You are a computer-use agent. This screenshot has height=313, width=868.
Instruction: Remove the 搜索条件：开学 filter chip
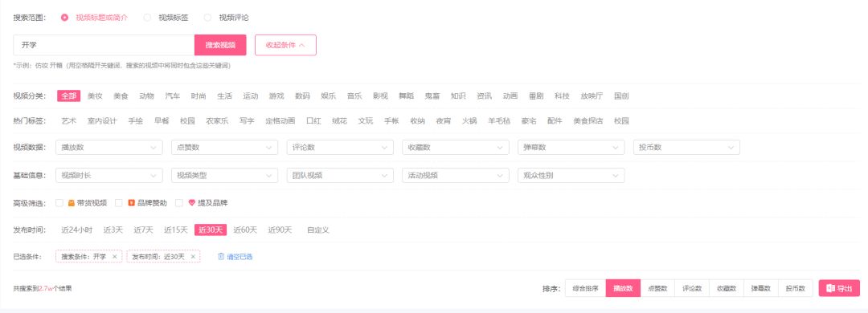(115, 257)
